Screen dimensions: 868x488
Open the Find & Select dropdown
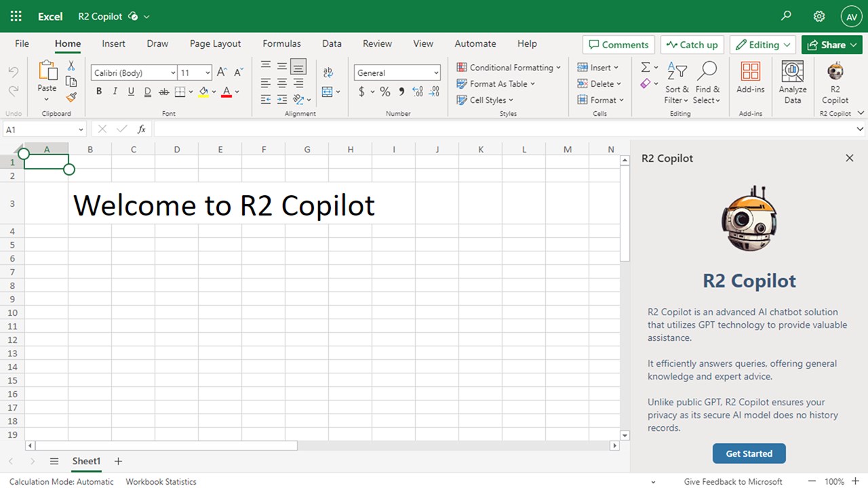tap(707, 82)
